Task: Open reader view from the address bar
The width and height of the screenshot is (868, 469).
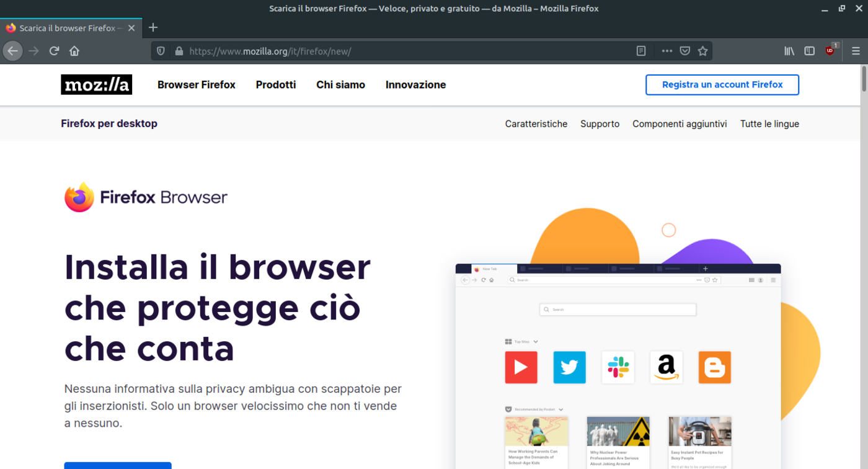Action: coord(640,51)
